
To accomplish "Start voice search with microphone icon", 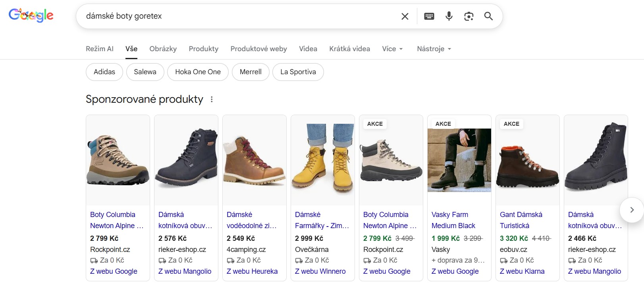I will tap(449, 16).
